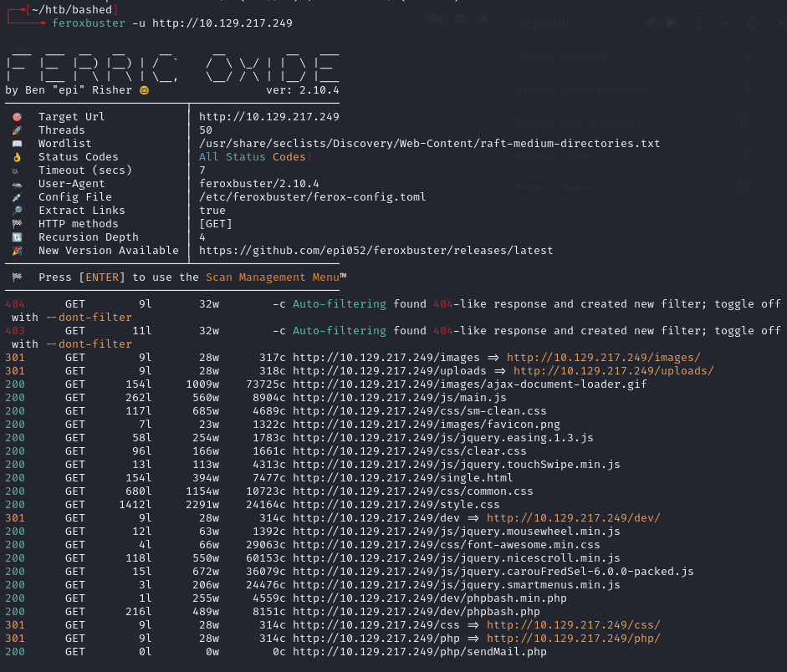787x672 pixels.
Task: Open the /php/sendMail.php URL
Action: 419,652
